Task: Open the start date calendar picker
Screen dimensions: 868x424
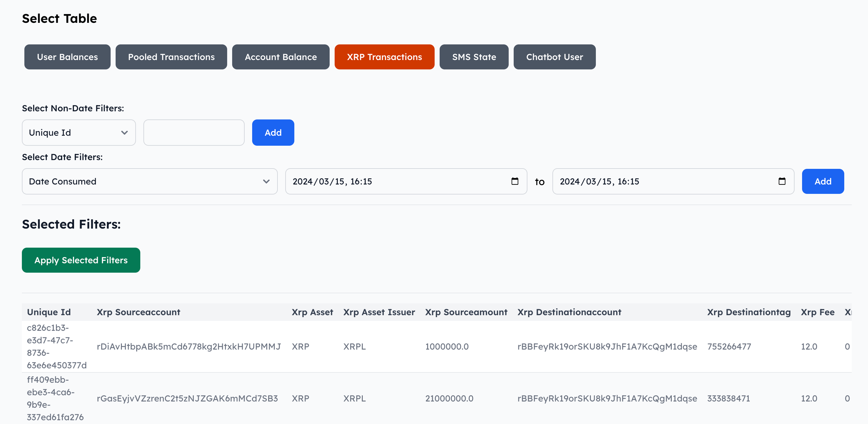Action: 515,181
